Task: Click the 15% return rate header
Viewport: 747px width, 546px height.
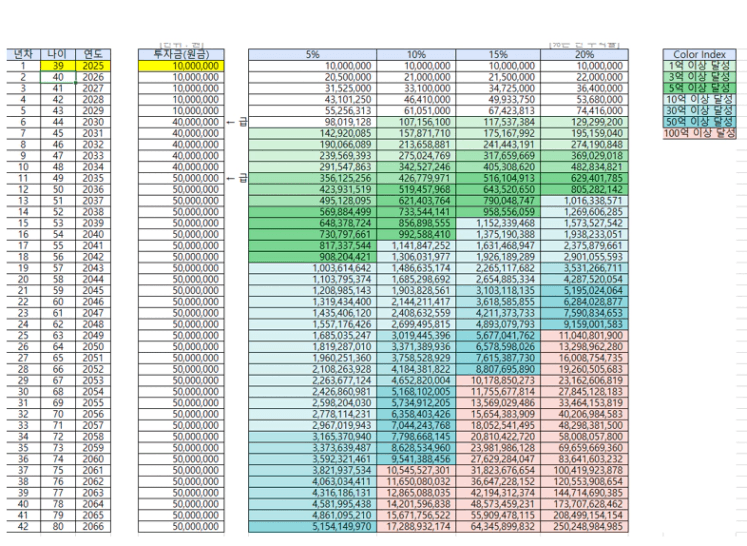Action: click(x=498, y=54)
